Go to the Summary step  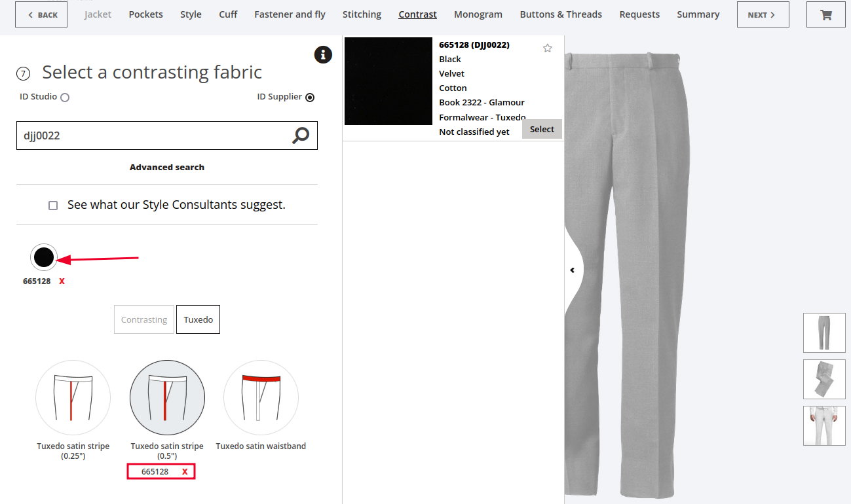tap(698, 14)
